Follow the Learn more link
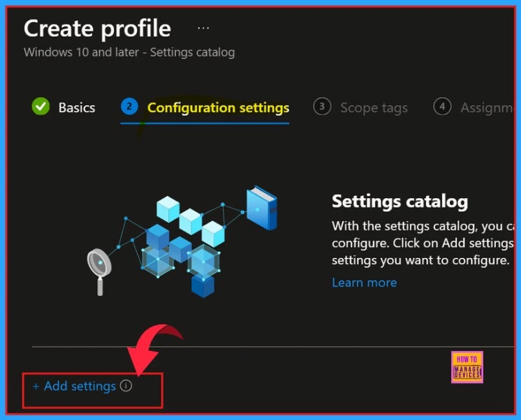The image size is (521, 420). [364, 283]
